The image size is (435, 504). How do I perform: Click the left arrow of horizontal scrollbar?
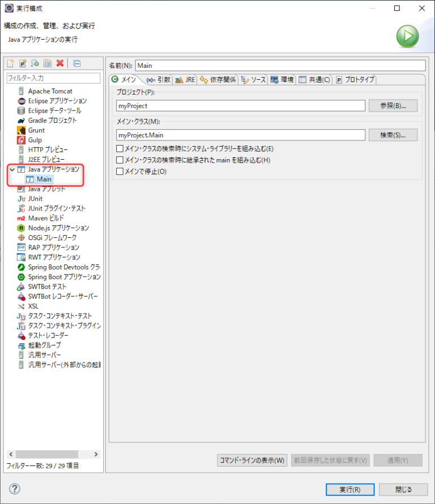(x=10, y=454)
